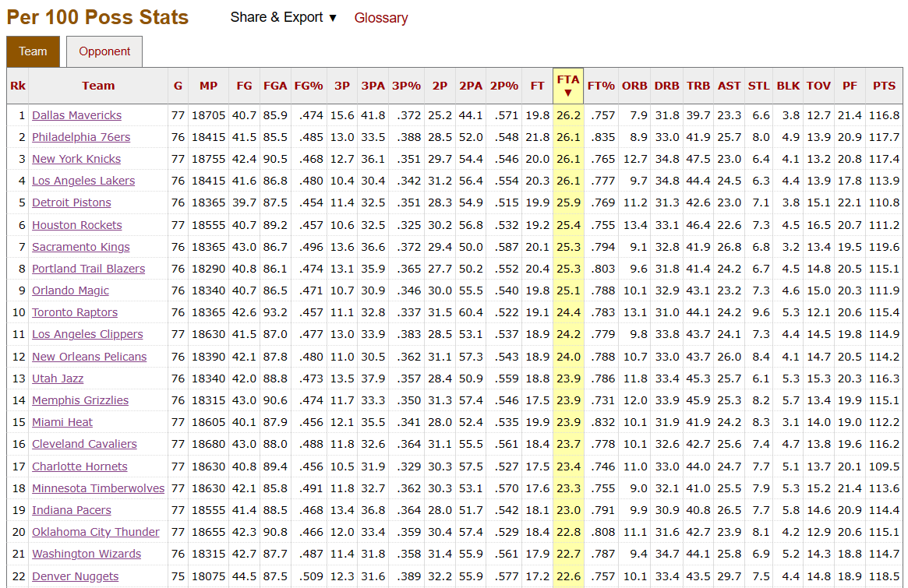Sort by the 2PA column header
This screenshot has width=908, height=588.
pyautogui.click(x=471, y=86)
